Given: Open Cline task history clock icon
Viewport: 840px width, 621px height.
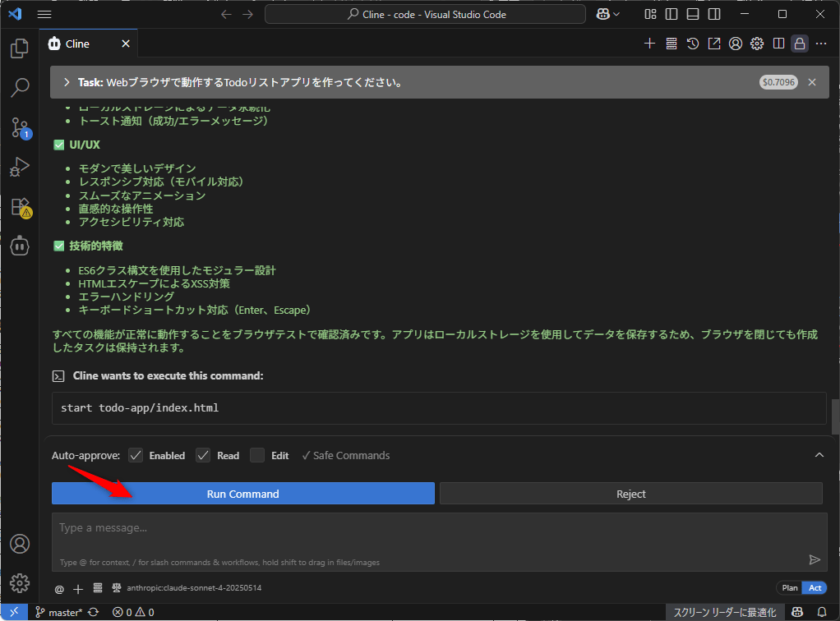Looking at the screenshot, I should tap(693, 44).
